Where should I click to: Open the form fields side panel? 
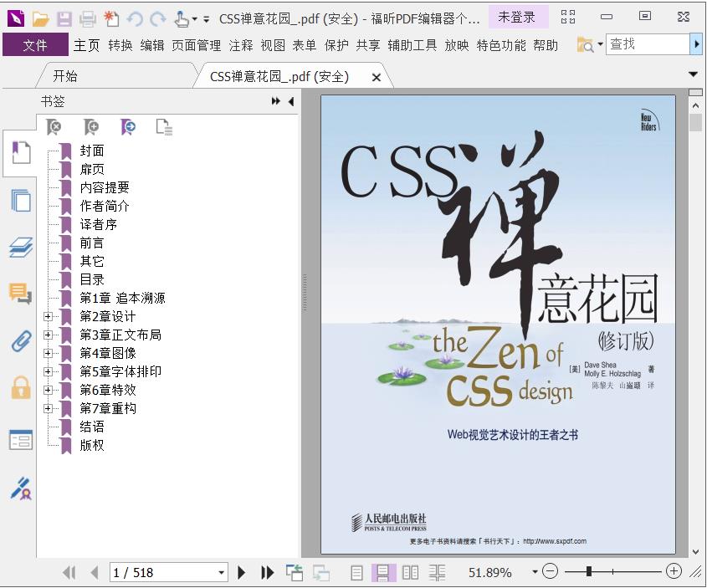pos(21,440)
